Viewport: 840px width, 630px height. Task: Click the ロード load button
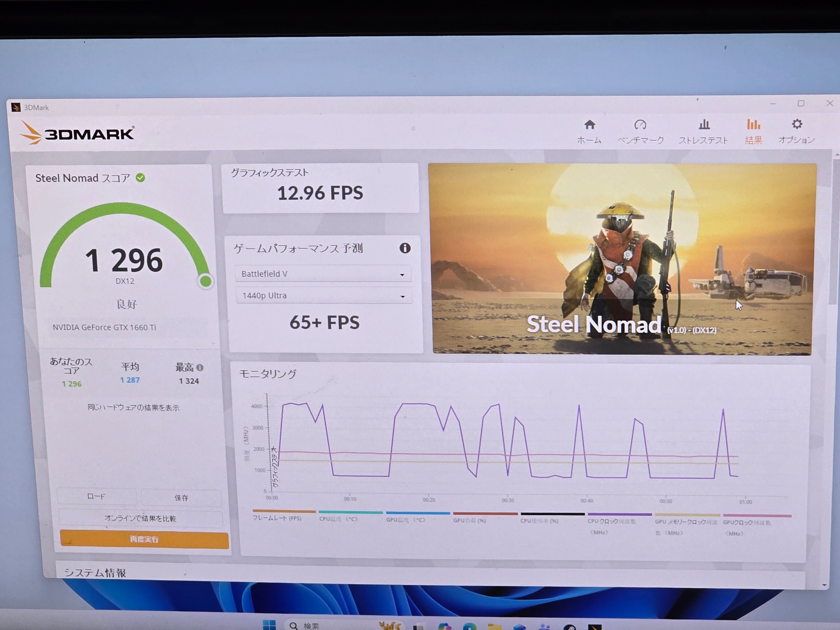[96, 496]
